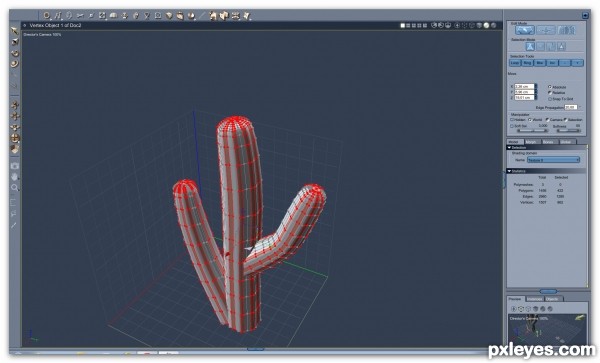
Task: Switch to the Model tab
Action: 514,142
